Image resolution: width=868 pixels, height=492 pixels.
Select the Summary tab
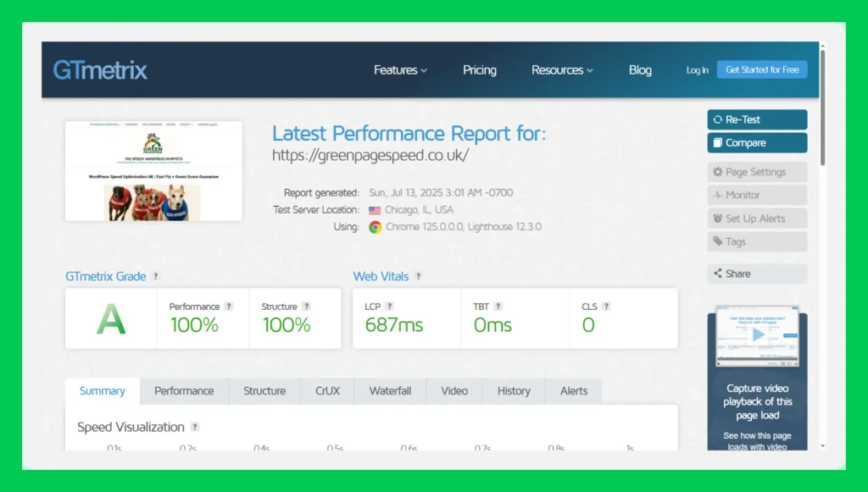(103, 391)
